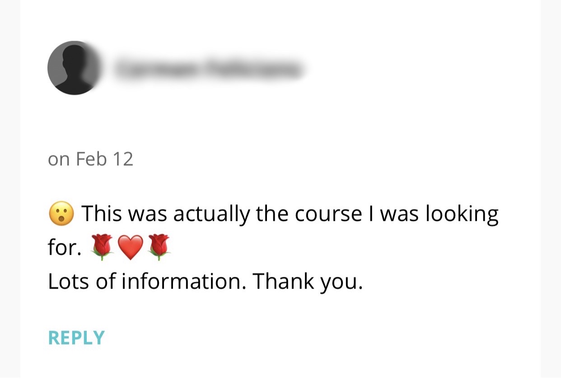Click the "Thank you." text

(x=307, y=281)
